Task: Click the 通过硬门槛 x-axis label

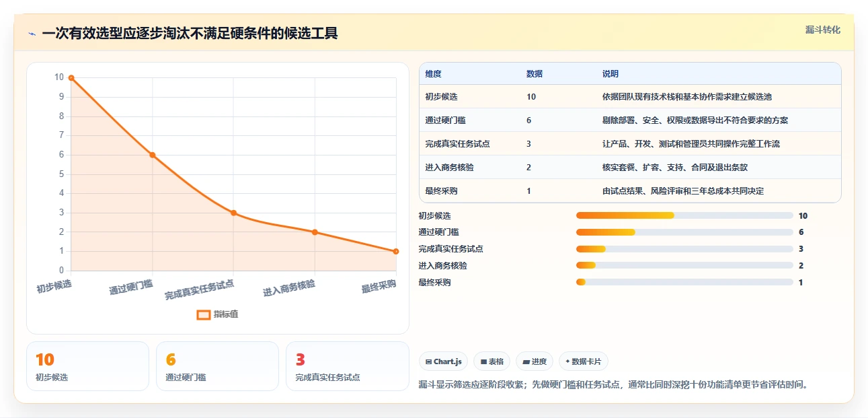Action: [x=131, y=287]
